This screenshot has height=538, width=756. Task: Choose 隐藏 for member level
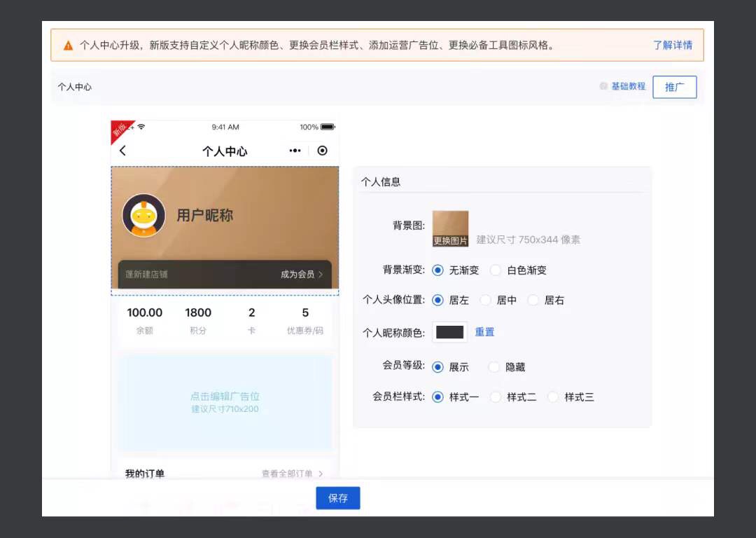[x=494, y=366]
